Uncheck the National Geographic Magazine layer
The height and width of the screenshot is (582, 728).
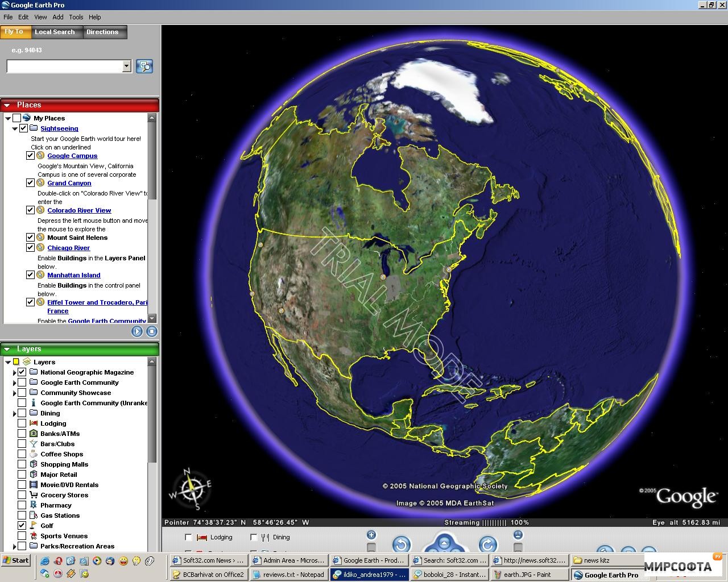[22, 372]
